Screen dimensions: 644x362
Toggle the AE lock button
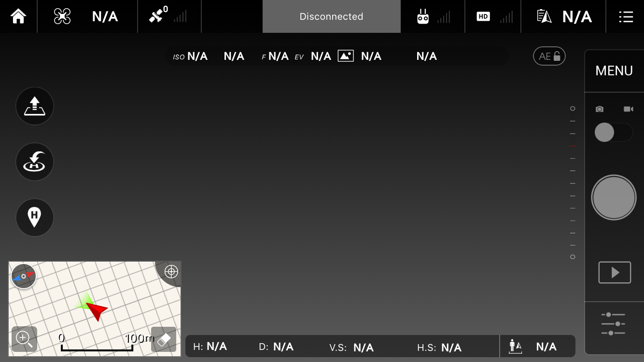click(x=549, y=56)
